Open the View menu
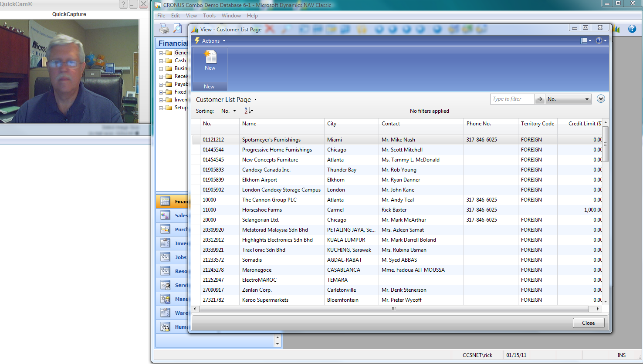This screenshot has width=643, height=364. coord(191,16)
